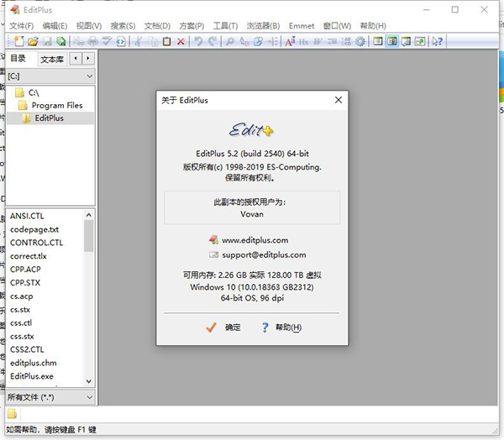504x440 pixels.
Task: Toggle word wrap W toolbar icon
Action: [318, 41]
